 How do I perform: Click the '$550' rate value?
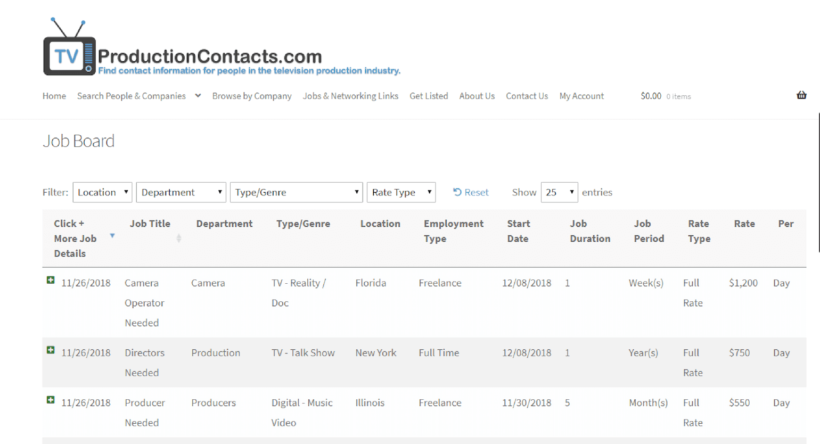739,403
